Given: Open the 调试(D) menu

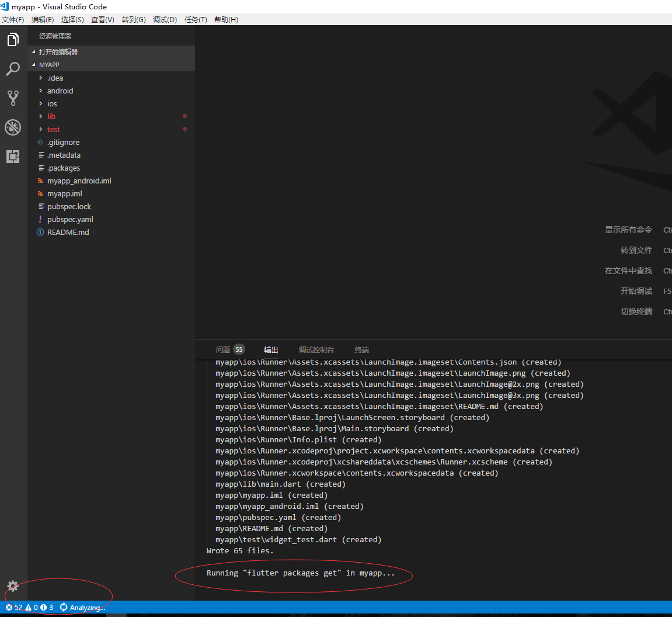Looking at the screenshot, I should [x=165, y=20].
